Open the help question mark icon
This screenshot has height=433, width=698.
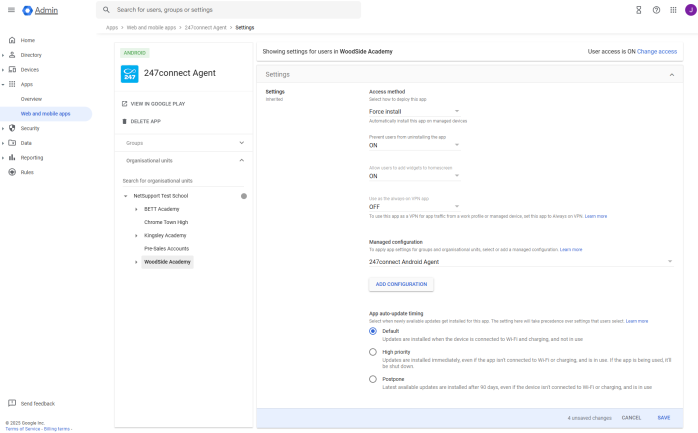point(656,10)
